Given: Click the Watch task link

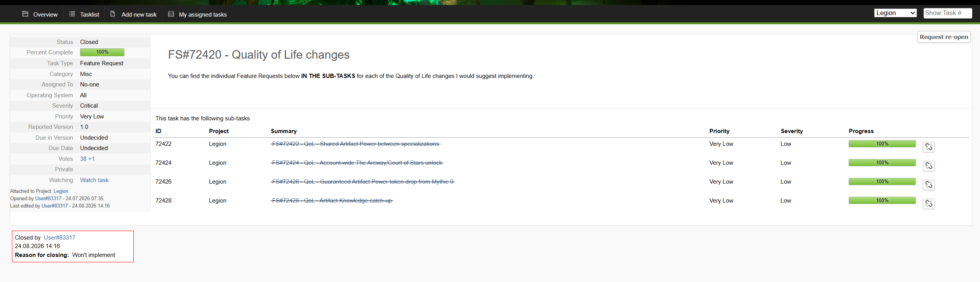Looking at the screenshot, I should [94, 180].
